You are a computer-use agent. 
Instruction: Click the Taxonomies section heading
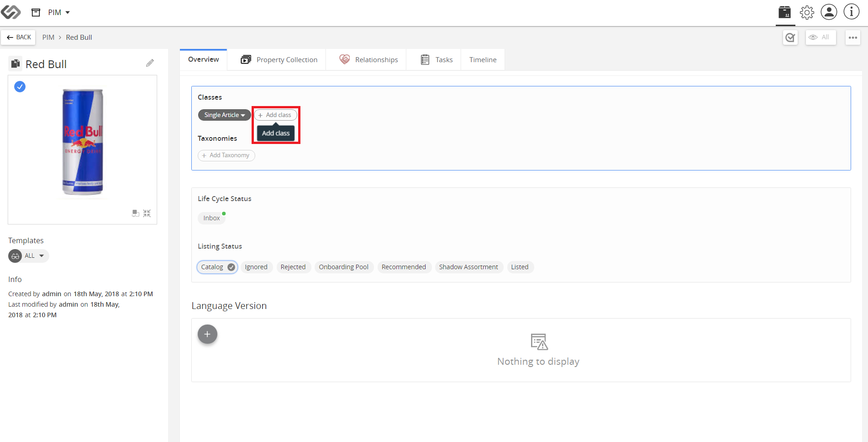click(x=217, y=138)
